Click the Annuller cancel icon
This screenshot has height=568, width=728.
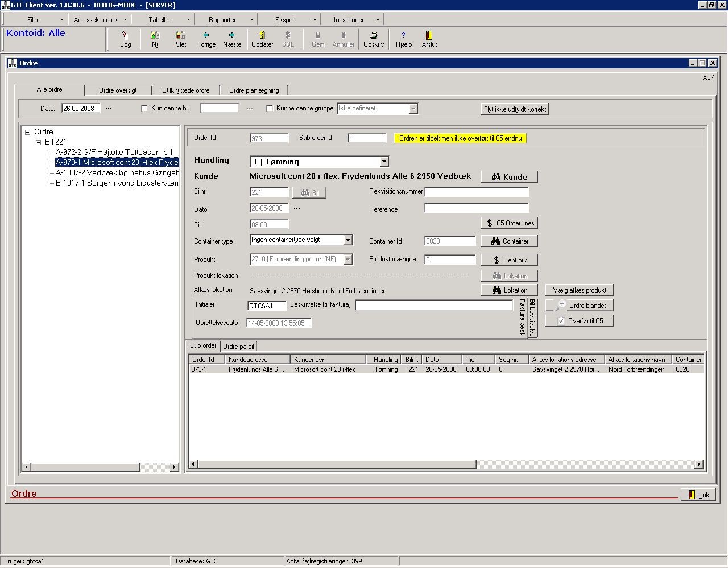pyautogui.click(x=344, y=39)
